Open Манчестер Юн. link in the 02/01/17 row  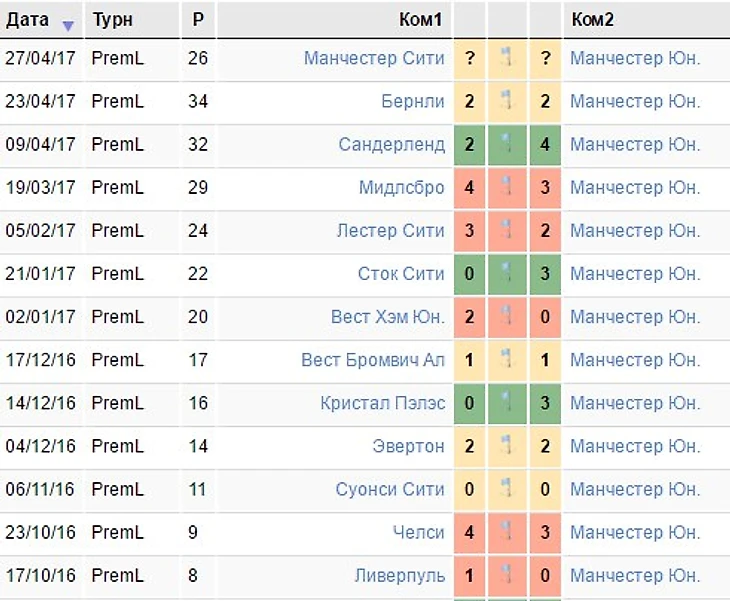635,317
